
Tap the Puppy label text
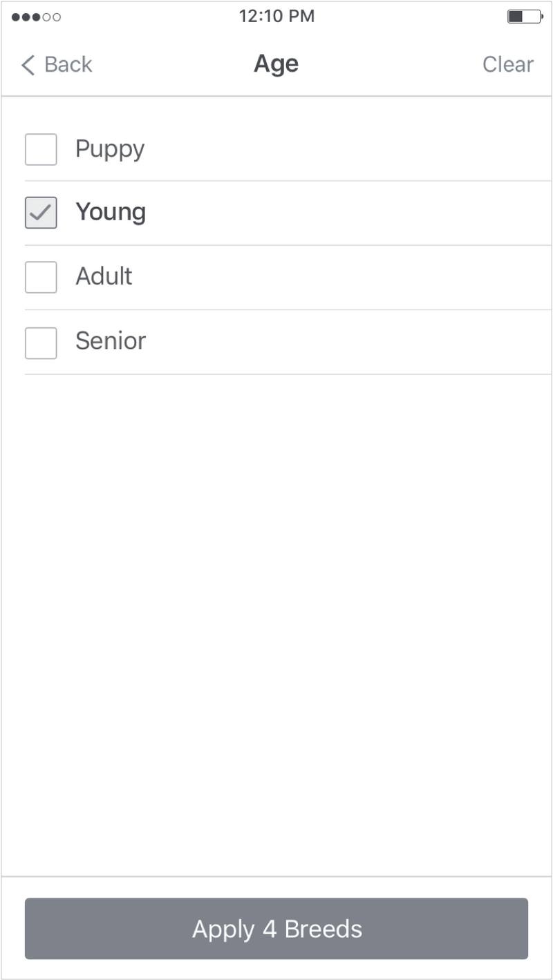(x=110, y=149)
